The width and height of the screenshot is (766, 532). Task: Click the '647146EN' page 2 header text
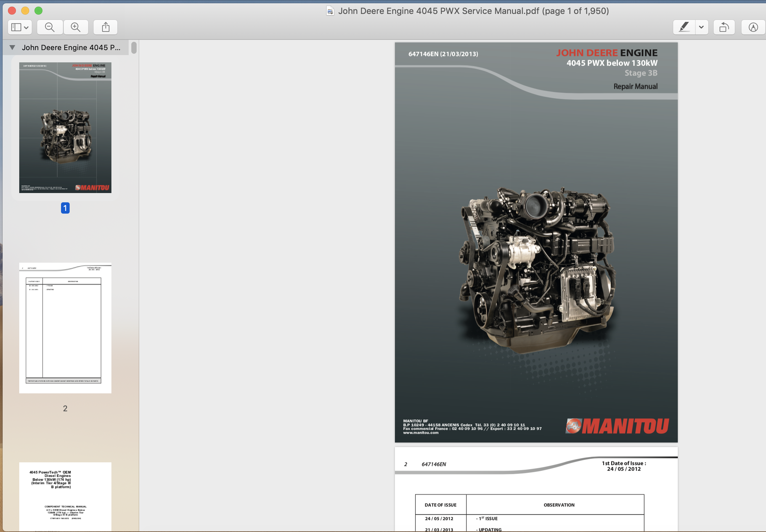[434, 464]
